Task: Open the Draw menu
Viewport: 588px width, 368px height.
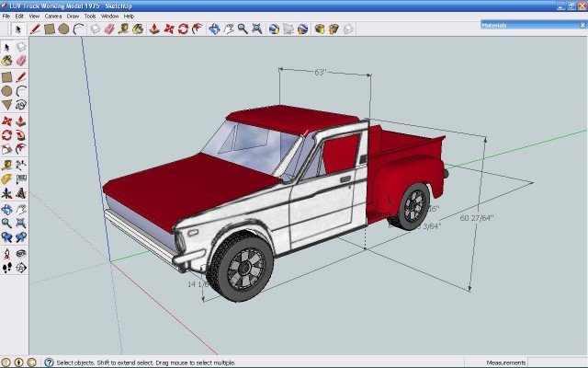Action: (73, 16)
